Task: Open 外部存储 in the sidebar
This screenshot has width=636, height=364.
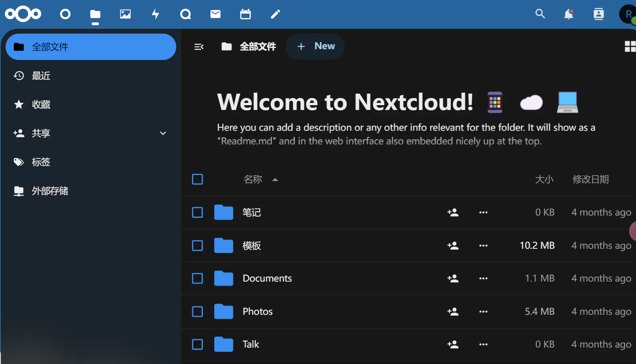Action: (91, 191)
